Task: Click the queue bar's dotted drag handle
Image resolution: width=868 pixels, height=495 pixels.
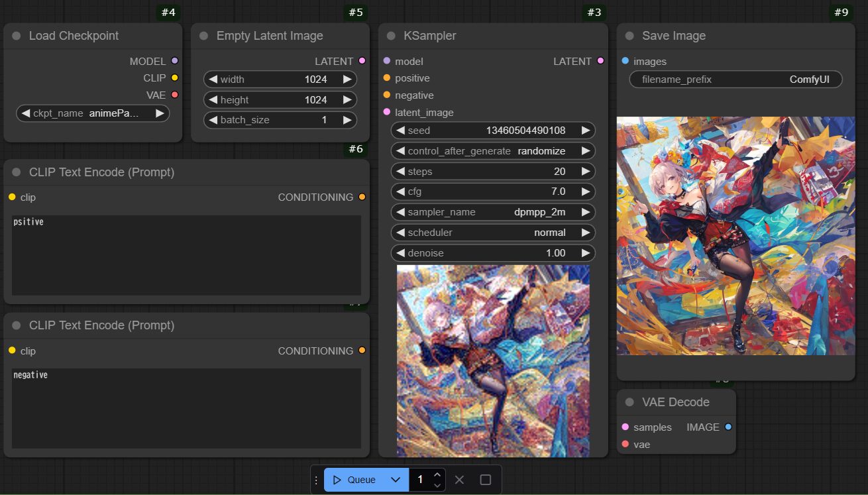Action: coord(316,480)
